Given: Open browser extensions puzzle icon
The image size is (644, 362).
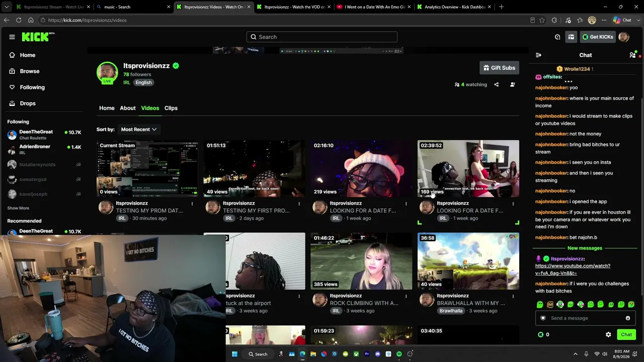Looking at the screenshot, I should click(x=554, y=20).
